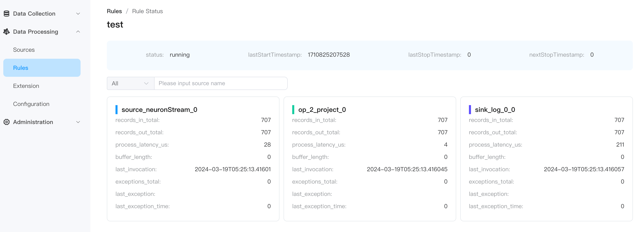The height and width of the screenshot is (232, 644).
Task: Go to the Extension page
Action: tap(26, 86)
